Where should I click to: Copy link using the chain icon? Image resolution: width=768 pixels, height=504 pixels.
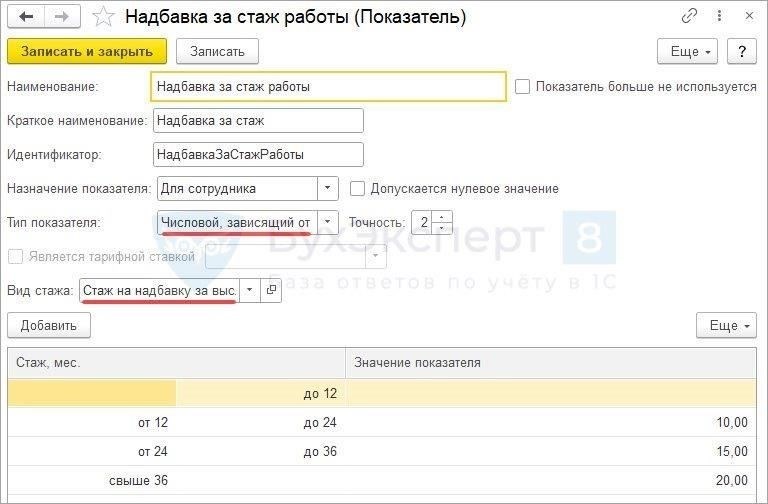[x=689, y=16]
